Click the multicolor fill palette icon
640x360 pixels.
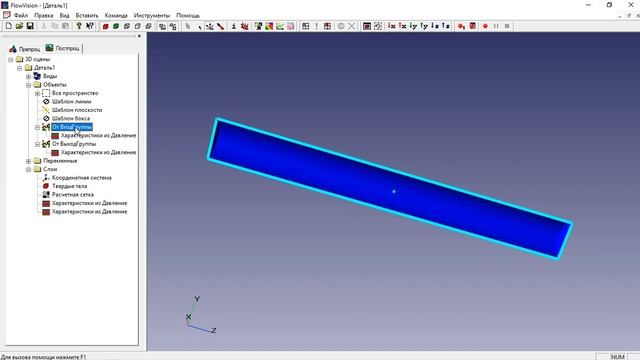coord(269,26)
